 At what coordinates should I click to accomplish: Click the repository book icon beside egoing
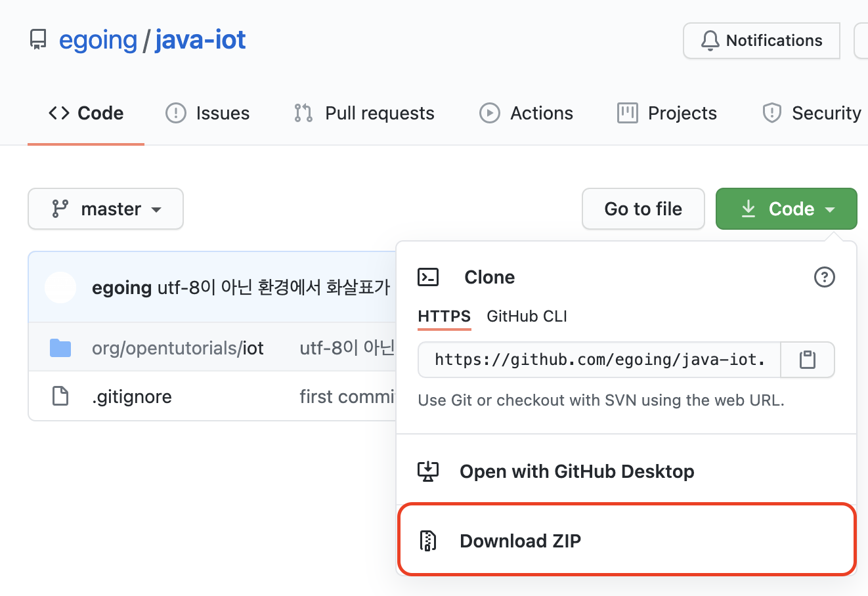[x=39, y=40]
